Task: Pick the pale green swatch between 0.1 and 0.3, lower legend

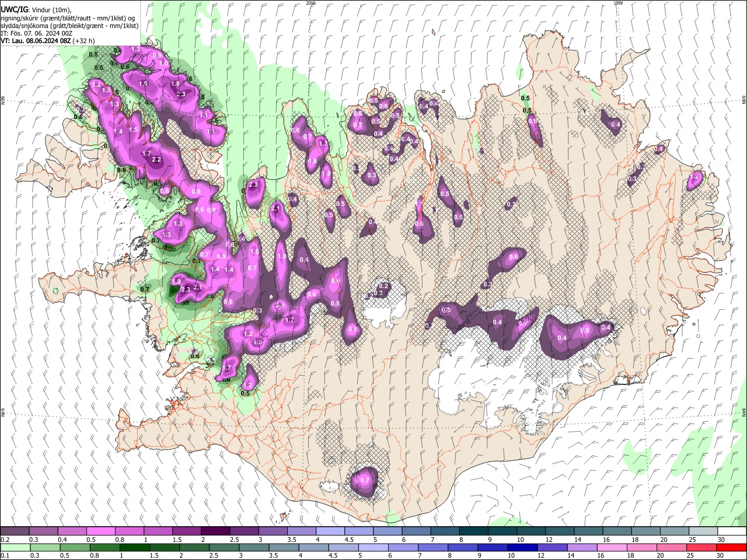Action: (x=15, y=547)
